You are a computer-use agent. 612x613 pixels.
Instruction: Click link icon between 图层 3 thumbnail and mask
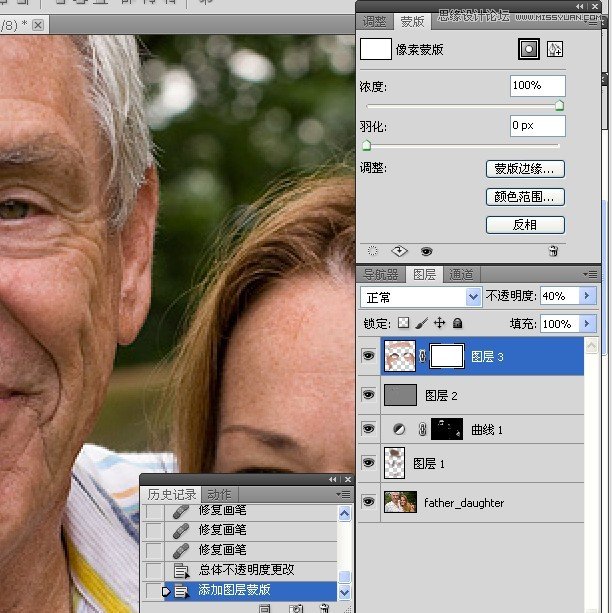click(x=422, y=356)
